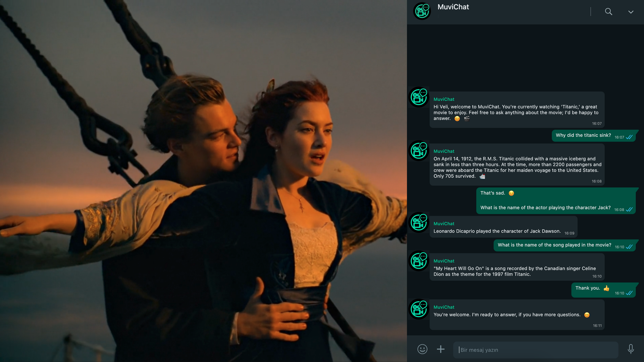This screenshot has height=362, width=644.
Task: Click sender name MuviChat above welcome message
Action: point(444,99)
